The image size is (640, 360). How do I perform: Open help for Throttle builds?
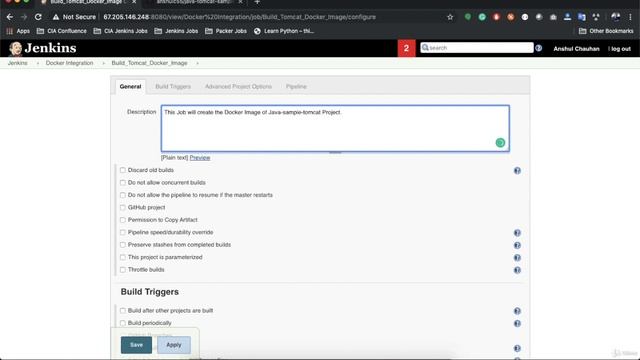[517, 270]
